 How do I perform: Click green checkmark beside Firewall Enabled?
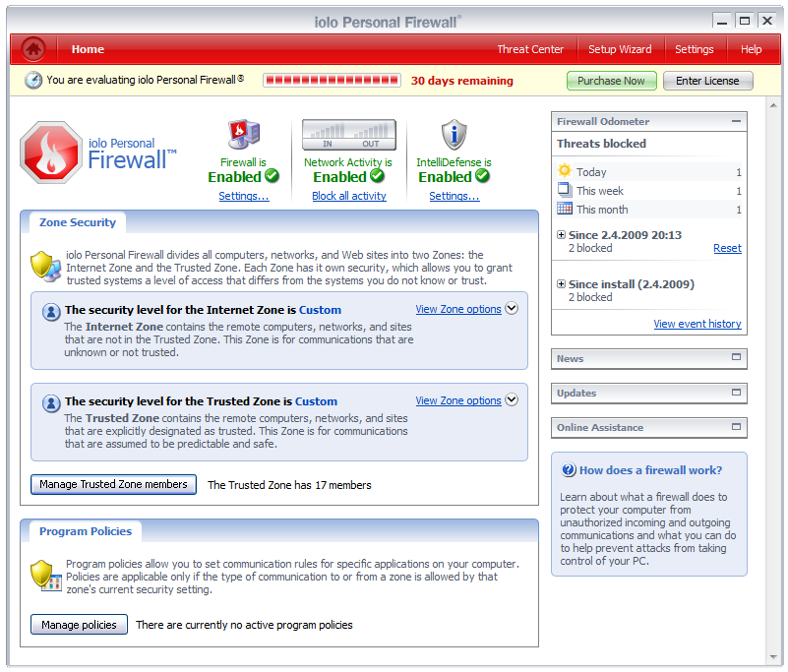pyautogui.click(x=272, y=176)
